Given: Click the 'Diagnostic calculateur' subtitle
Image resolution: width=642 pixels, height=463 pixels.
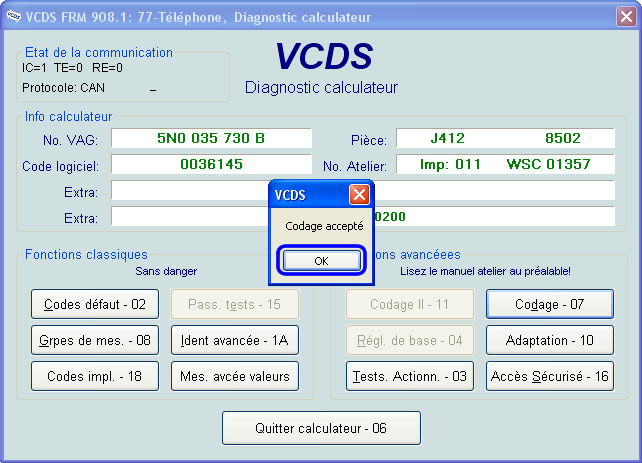Looking at the screenshot, I should [321, 88].
